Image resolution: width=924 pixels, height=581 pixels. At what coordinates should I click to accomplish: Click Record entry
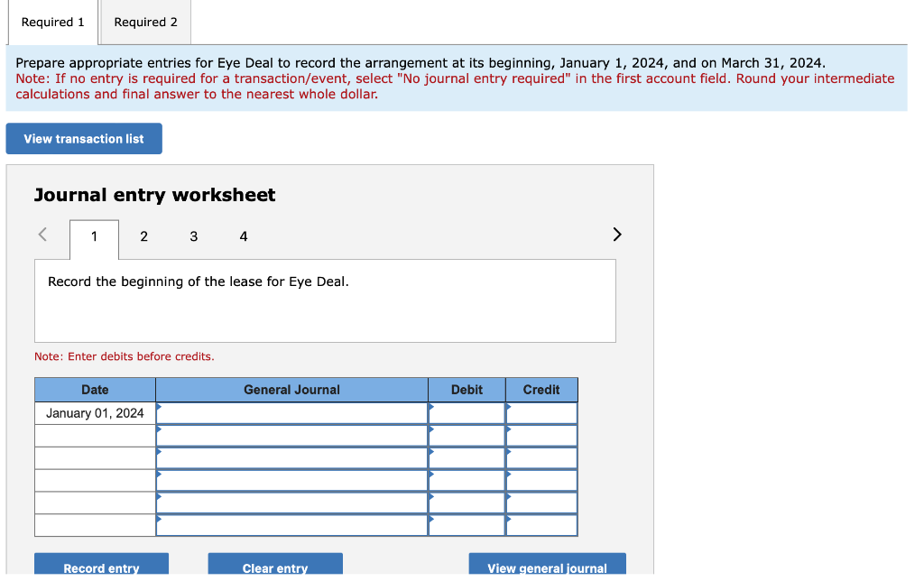click(x=101, y=567)
